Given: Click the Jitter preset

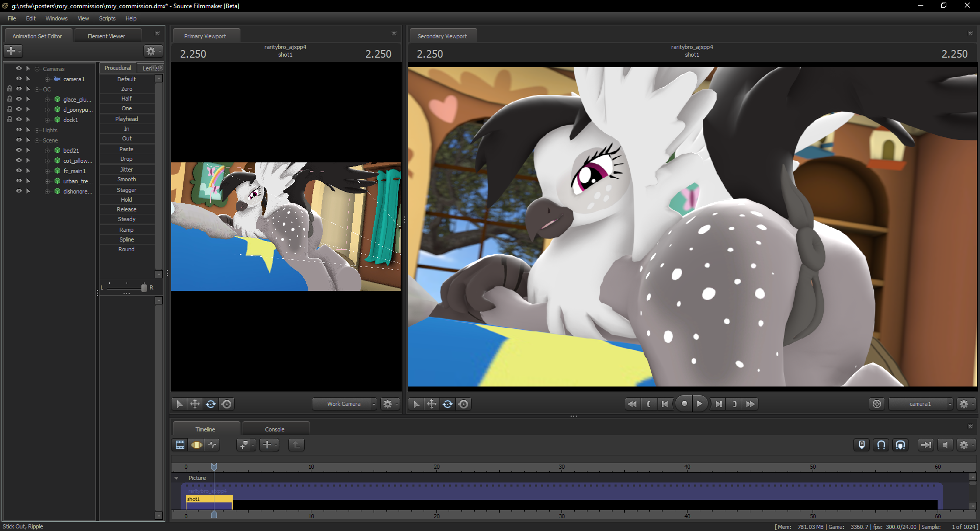Looking at the screenshot, I should (127, 170).
